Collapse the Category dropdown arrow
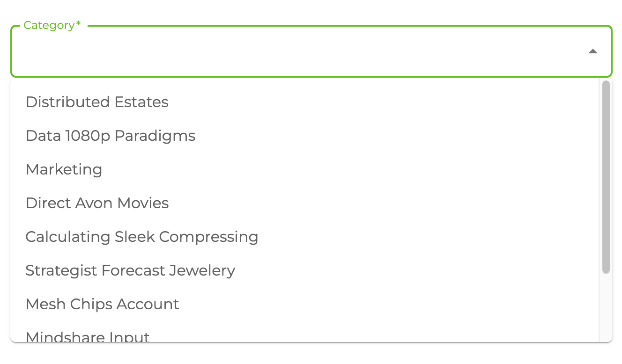 592,51
